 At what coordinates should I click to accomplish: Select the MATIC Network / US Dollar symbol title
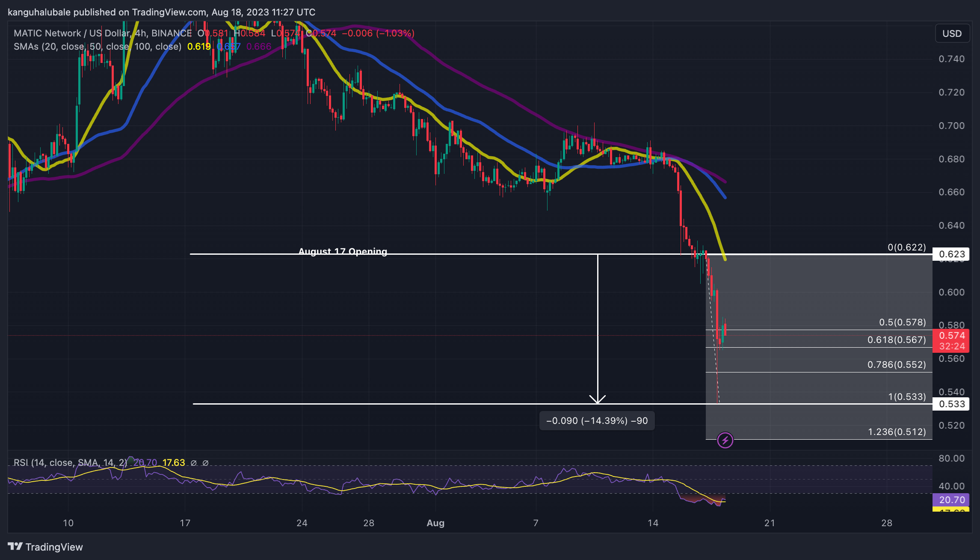pos(71,33)
